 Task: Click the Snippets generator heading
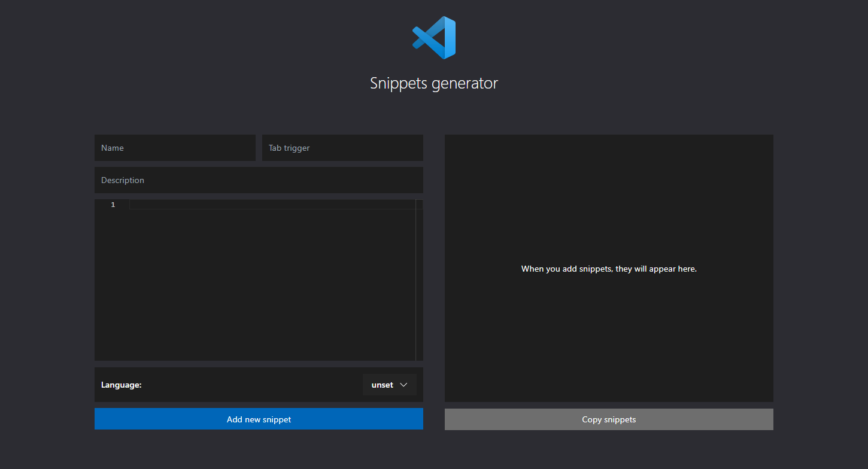point(434,83)
